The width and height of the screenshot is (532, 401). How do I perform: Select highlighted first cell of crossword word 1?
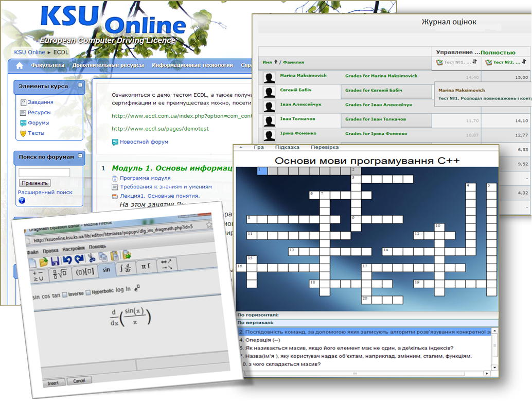[x=262, y=171]
